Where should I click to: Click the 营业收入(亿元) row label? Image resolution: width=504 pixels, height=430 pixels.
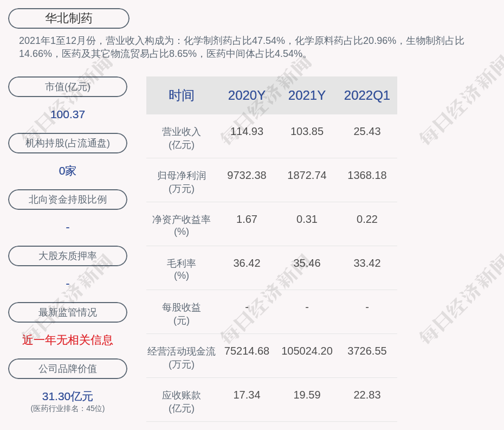(x=182, y=138)
